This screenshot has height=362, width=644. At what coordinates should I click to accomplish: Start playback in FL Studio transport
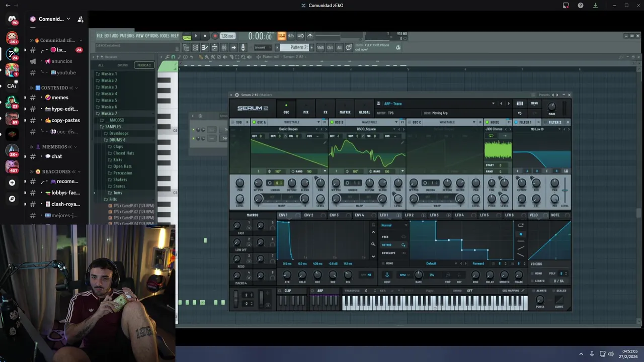[196, 36]
